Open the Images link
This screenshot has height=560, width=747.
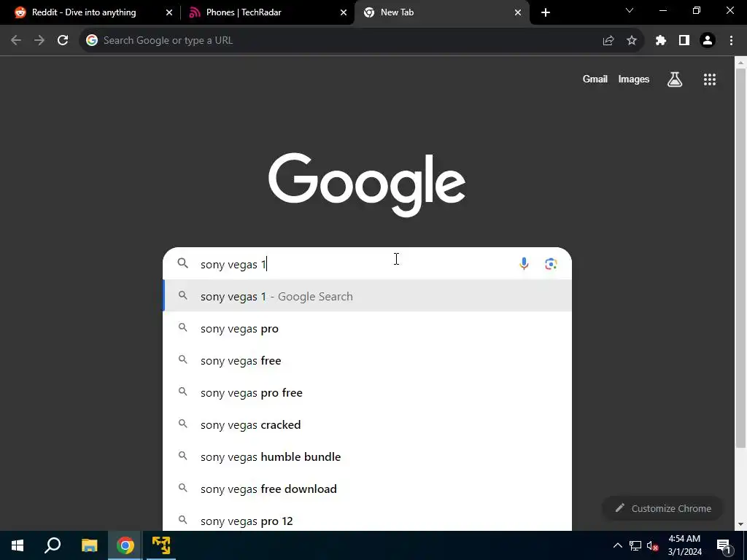(x=634, y=79)
